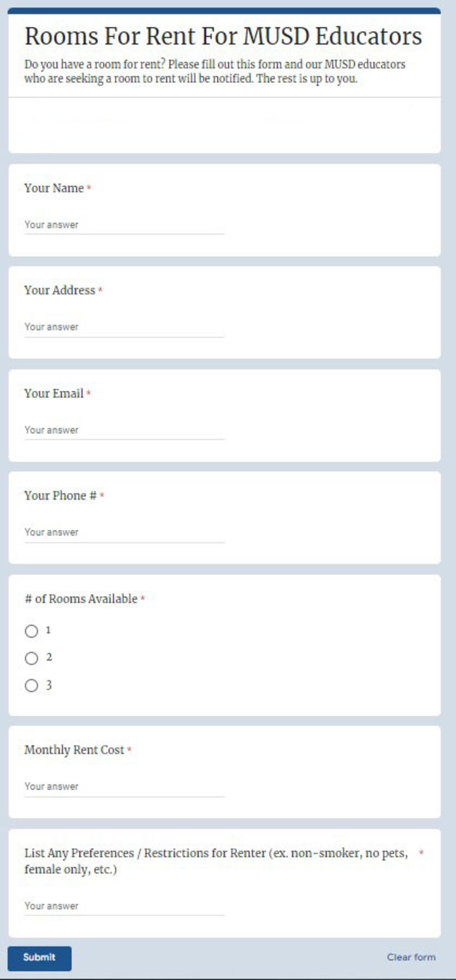Viewport: 456px width, 980px height.
Task: Click the Your Name answer field
Action: pyautogui.click(x=124, y=225)
